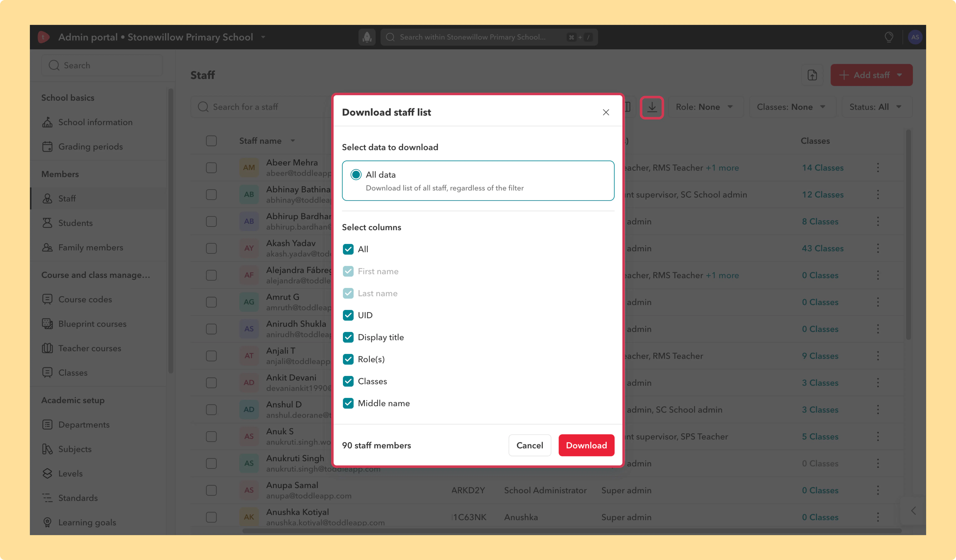Click the sidebar Search field
956x560 pixels.
pyautogui.click(x=102, y=65)
